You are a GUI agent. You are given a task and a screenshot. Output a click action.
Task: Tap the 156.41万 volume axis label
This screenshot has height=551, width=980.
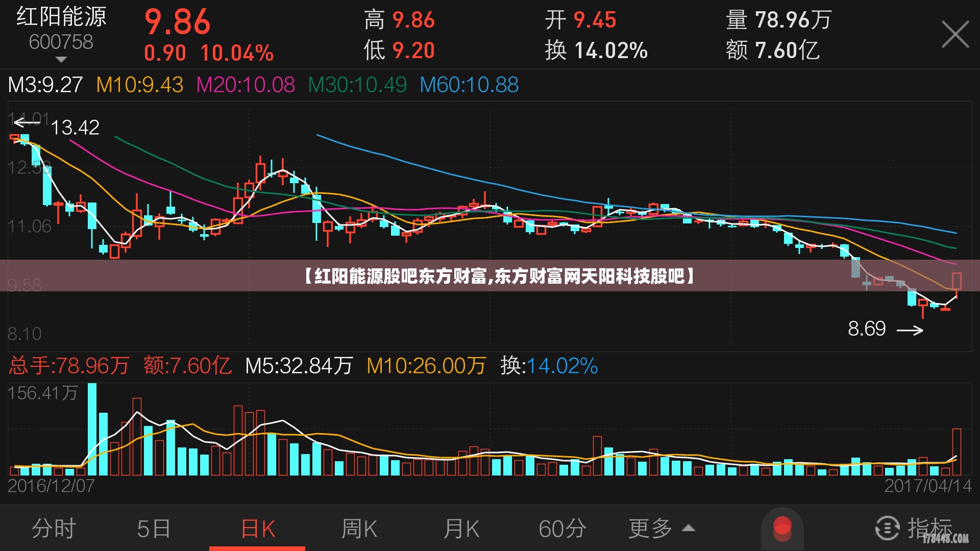(x=43, y=393)
